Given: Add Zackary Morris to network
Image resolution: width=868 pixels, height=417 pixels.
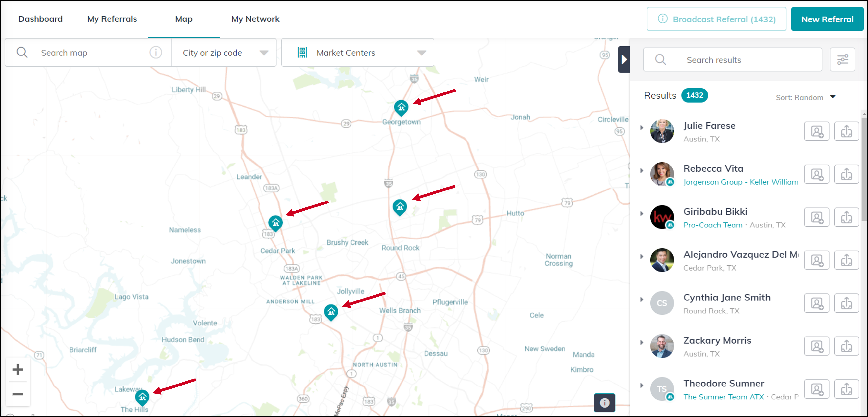Looking at the screenshot, I should click(816, 346).
